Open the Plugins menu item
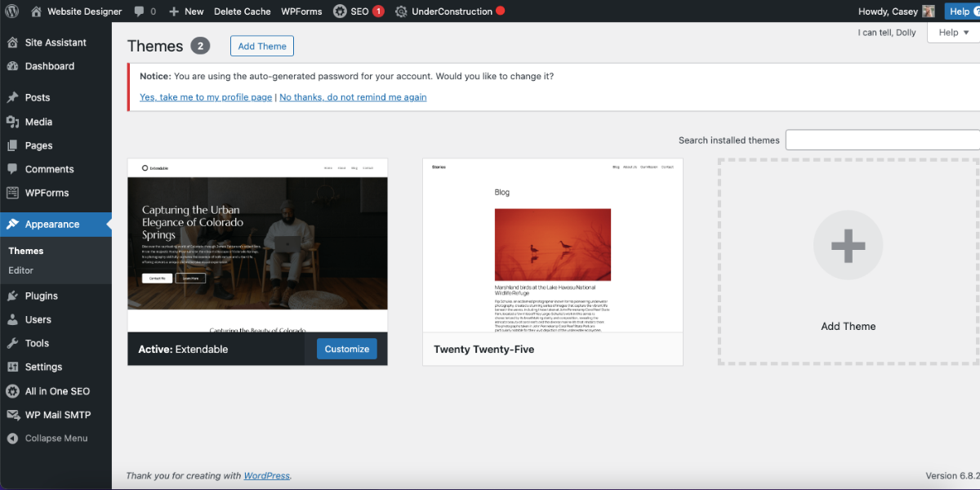980x490 pixels. 56,296
